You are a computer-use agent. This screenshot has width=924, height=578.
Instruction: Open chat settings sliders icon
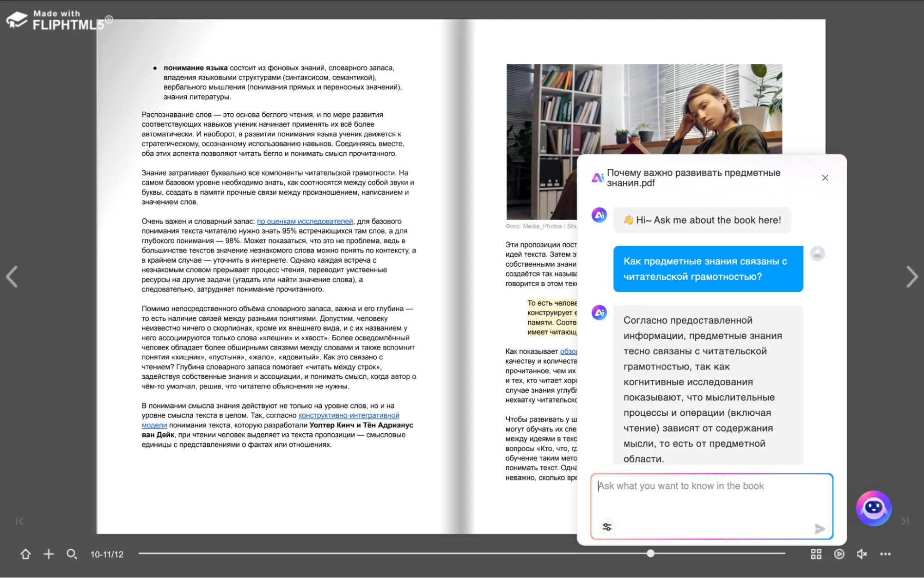607,527
